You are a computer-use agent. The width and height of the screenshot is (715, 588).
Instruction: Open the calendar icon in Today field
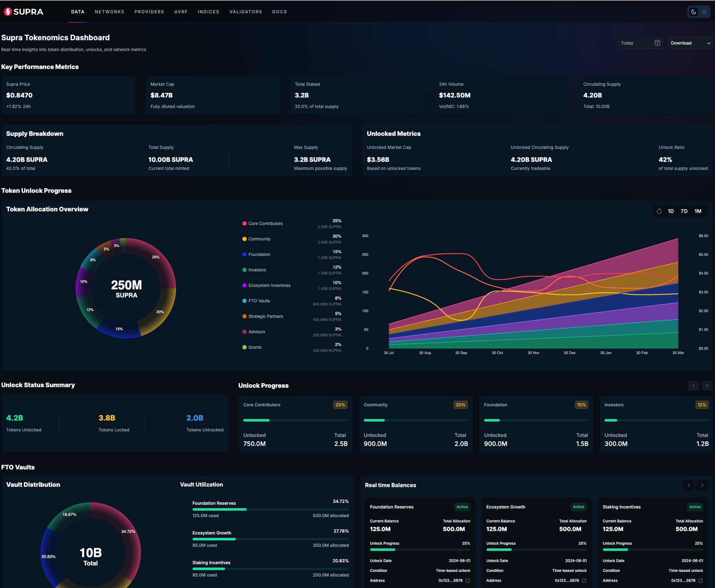coord(657,43)
